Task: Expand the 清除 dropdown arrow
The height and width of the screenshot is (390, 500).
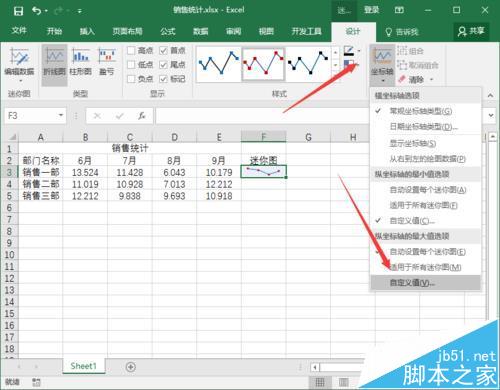Action: (x=432, y=79)
